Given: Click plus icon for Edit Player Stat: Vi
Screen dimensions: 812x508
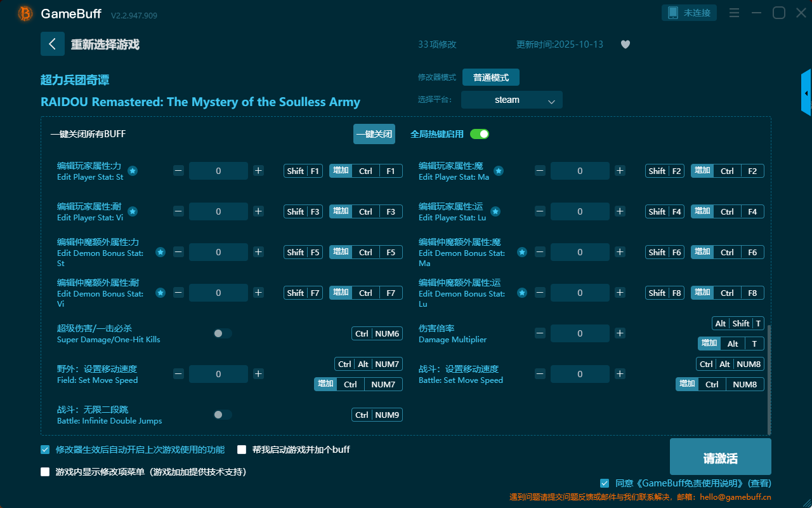Looking at the screenshot, I should (x=258, y=211).
